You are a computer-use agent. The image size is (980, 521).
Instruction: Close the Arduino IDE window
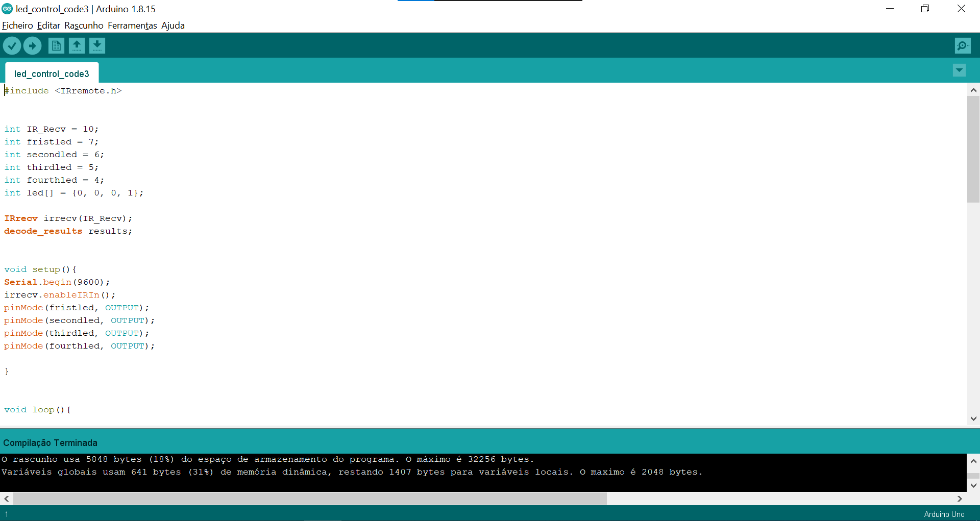tap(961, 9)
